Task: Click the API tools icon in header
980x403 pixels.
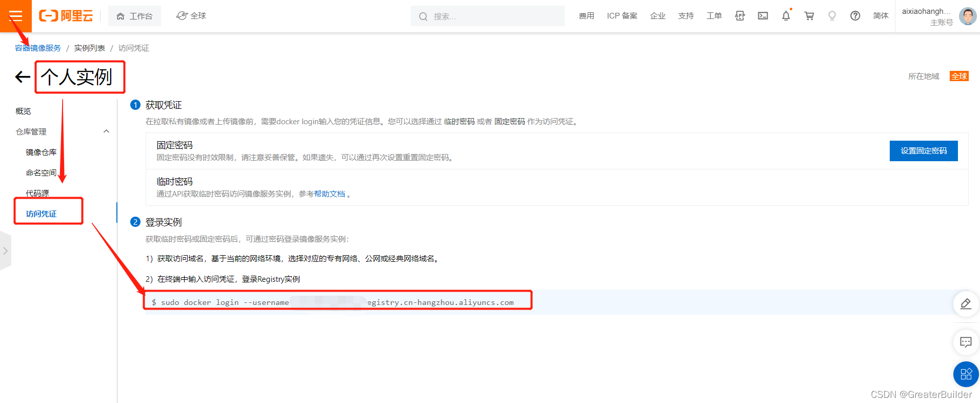Action: 739,16
